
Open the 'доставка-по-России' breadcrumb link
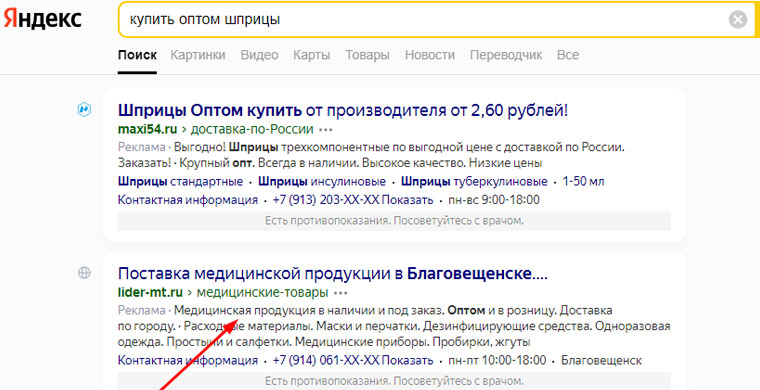(x=252, y=130)
